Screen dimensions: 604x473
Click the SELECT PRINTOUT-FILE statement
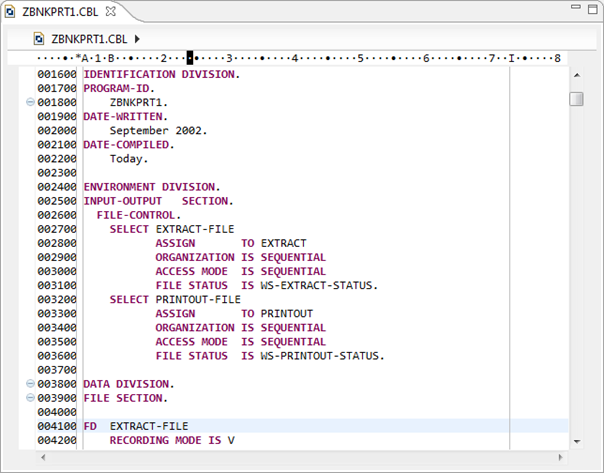175,299
